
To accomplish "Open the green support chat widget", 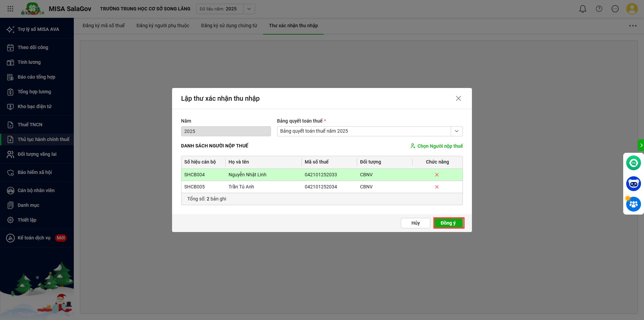I will (633, 163).
